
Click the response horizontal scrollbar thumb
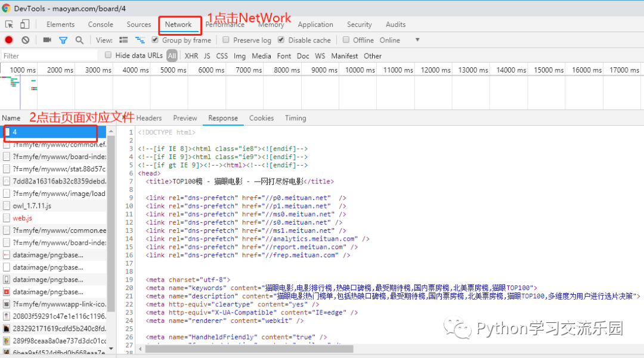[x=249, y=349]
